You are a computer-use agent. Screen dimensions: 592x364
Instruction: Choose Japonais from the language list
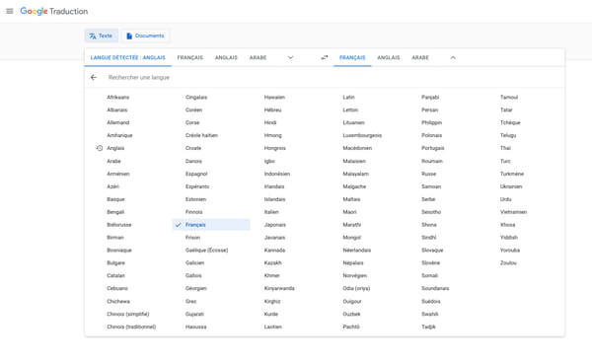coord(275,225)
